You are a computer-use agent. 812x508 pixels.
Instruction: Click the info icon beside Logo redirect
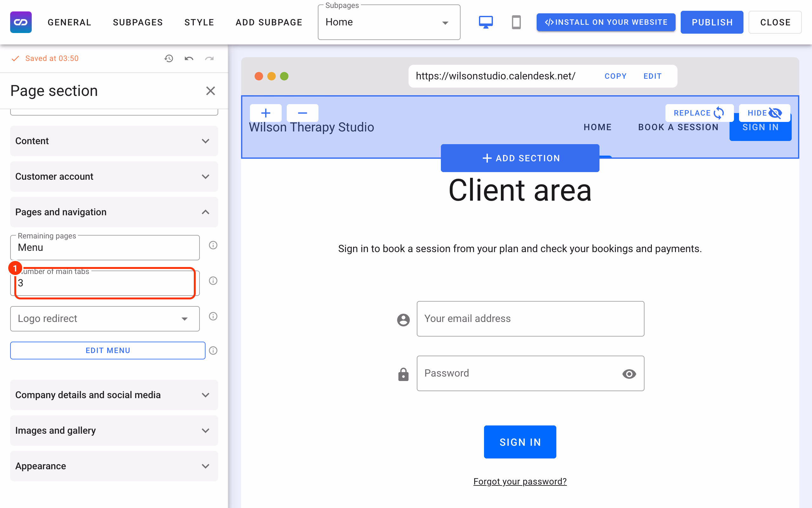click(x=213, y=316)
